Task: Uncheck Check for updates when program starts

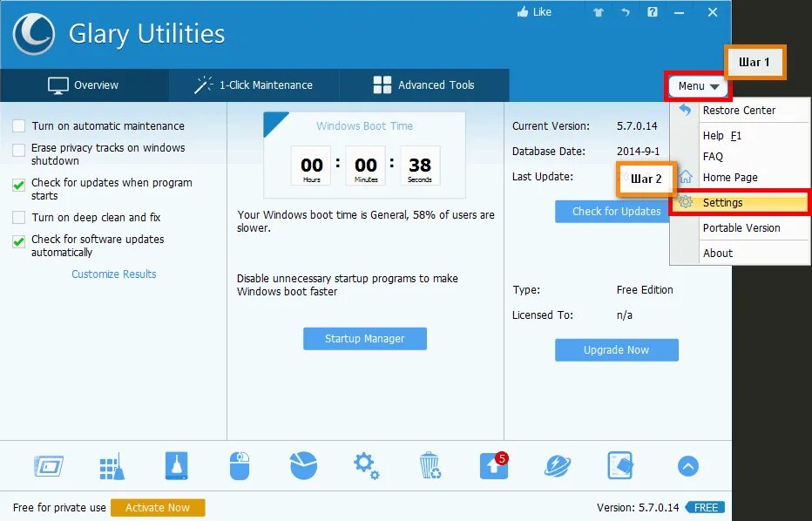Action: click(18, 185)
